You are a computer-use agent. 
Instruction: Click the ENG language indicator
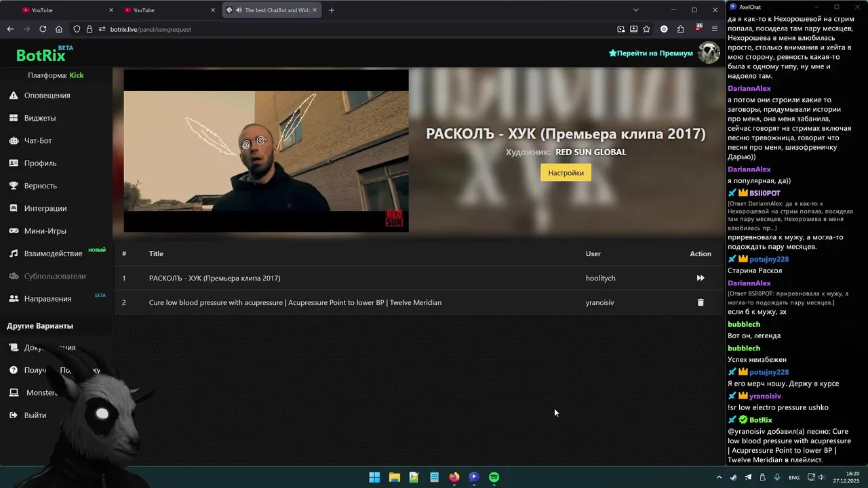793,477
